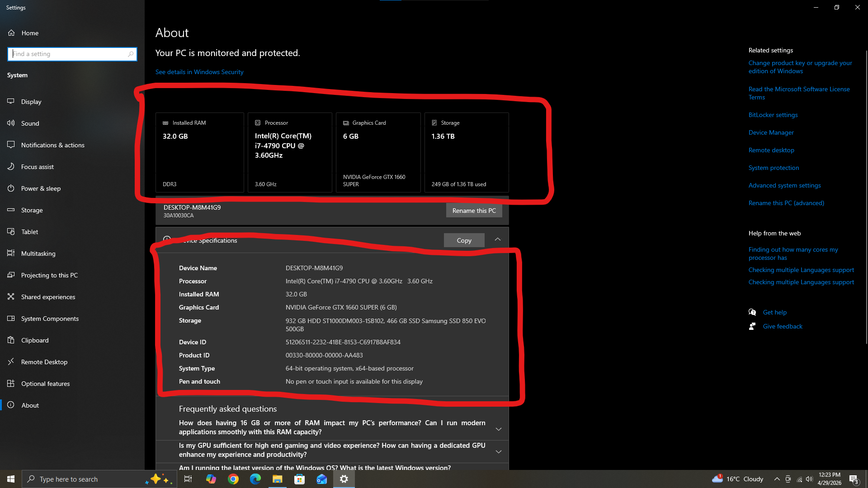Show hidden system tray icons
The height and width of the screenshot is (488, 868).
pos(777,479)
